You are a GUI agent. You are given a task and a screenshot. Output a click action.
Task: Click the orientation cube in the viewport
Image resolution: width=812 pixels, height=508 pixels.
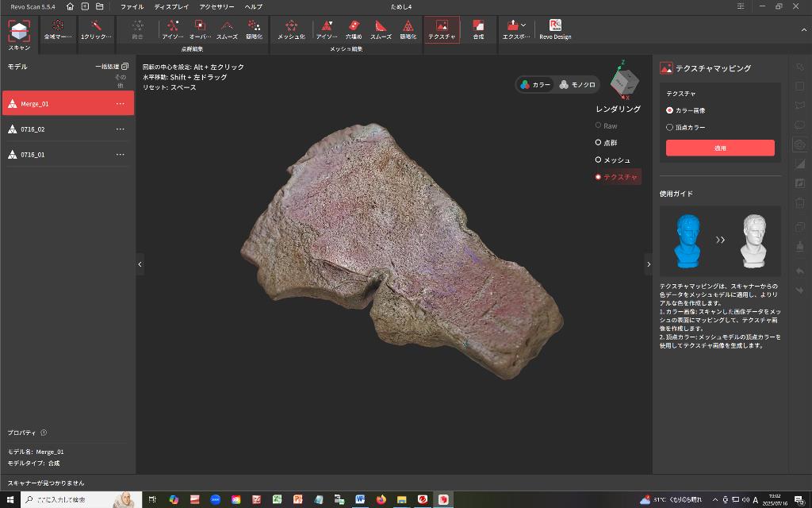623,81
